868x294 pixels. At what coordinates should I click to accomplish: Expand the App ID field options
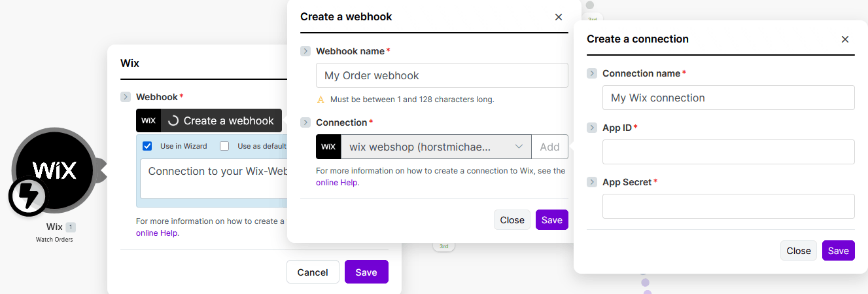tap(592, 128)
